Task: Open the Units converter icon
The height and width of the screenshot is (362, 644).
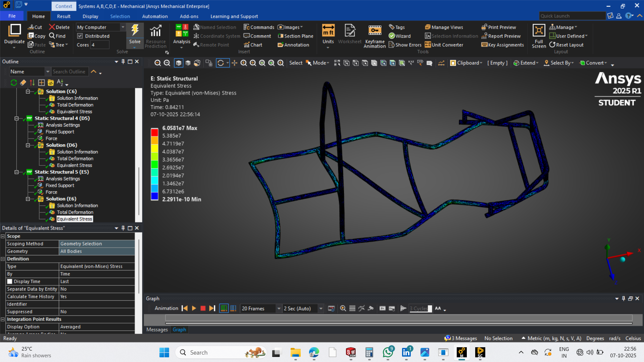Action: coord(328,31)
